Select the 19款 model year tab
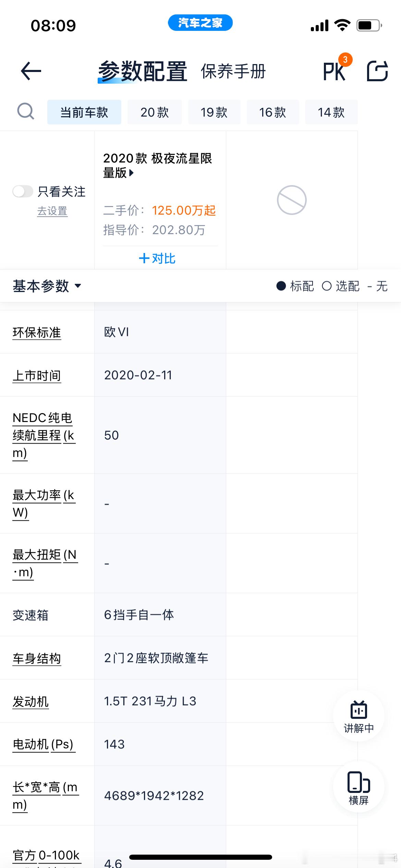Screen dimensions: 401x868 click(x=214, y=112)
